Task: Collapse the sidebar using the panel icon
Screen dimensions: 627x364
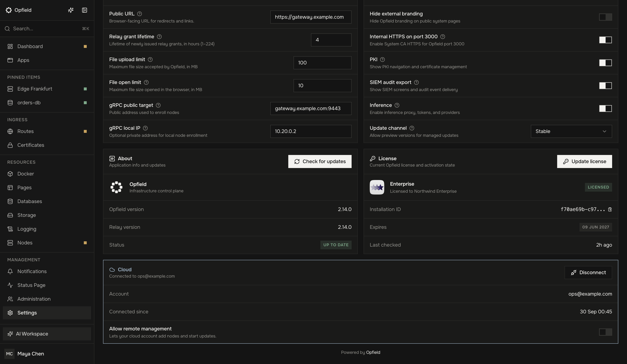Action: (85, 10)
